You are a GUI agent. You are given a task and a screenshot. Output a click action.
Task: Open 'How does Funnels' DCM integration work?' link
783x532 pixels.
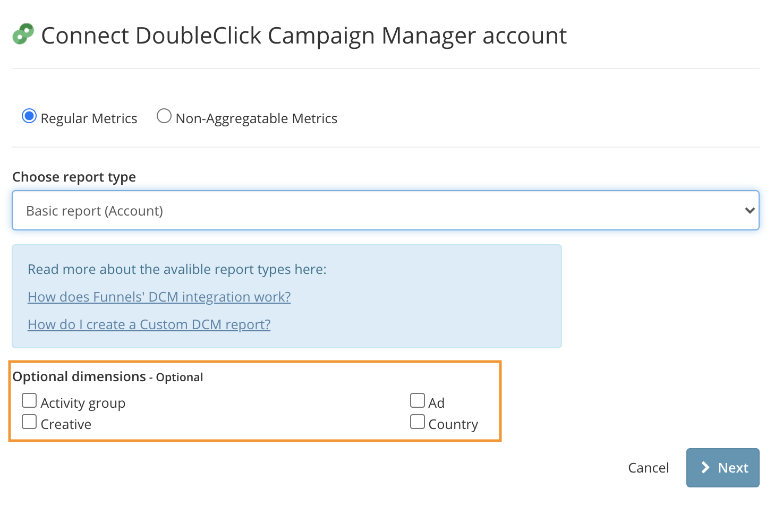(x=159, y=297)
